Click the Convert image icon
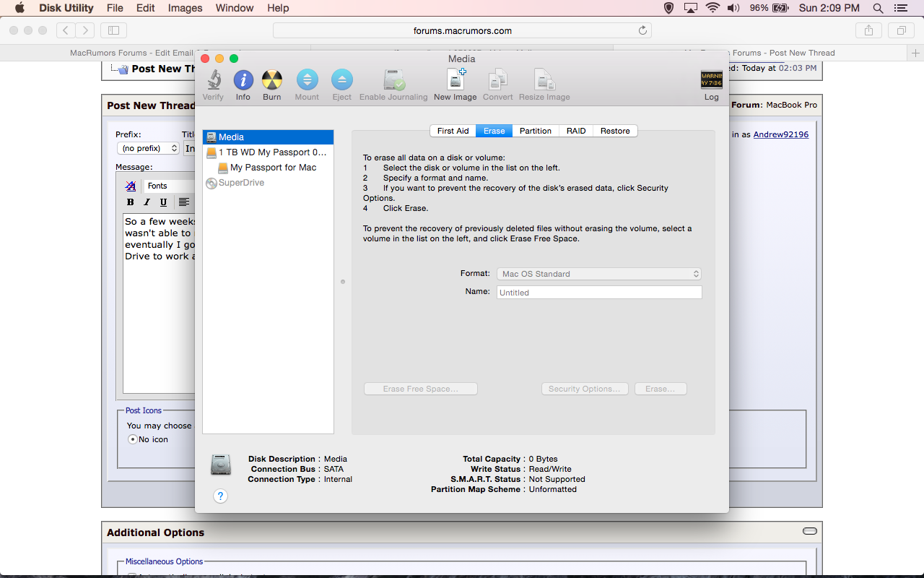 click(497, 80)
